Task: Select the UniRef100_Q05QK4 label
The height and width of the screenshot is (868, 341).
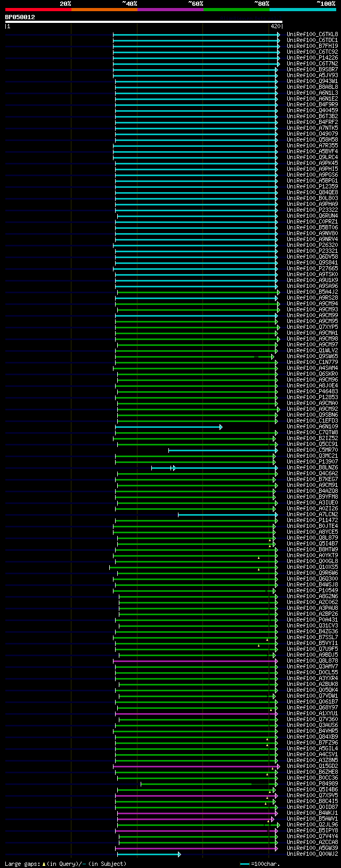Action: [x=312, y=690]
